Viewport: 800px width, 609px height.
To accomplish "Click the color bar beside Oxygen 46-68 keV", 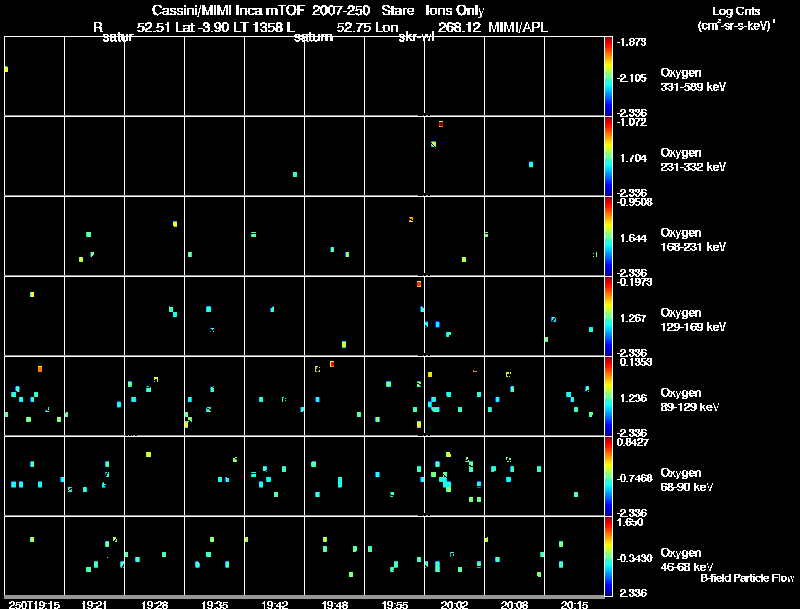I will click(x=608, y=556).
